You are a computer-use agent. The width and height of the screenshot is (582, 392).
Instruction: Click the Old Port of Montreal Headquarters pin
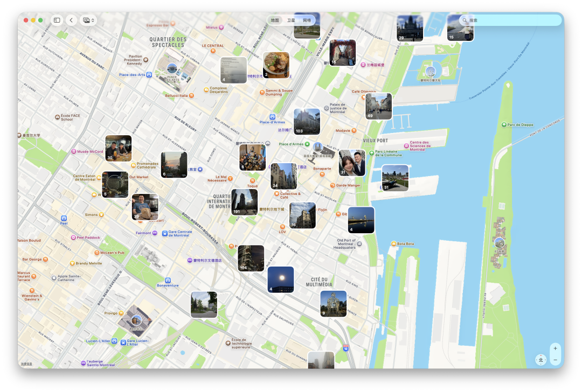tap(359, 244)
